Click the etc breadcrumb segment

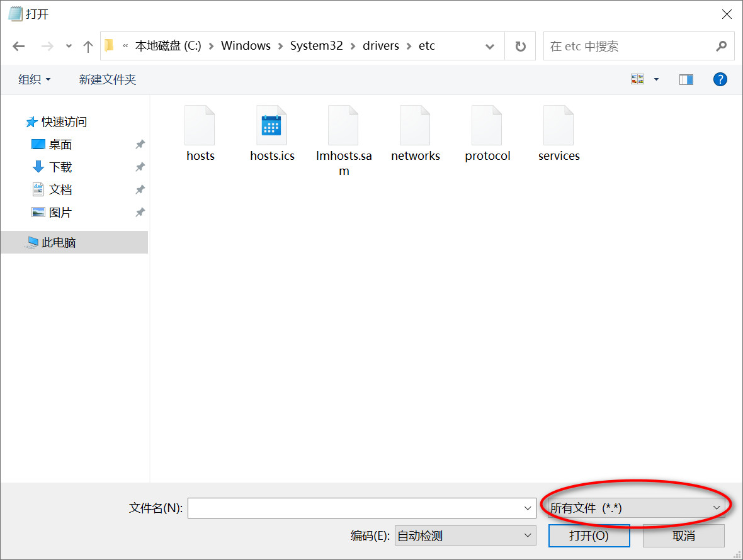click(426, 45)
